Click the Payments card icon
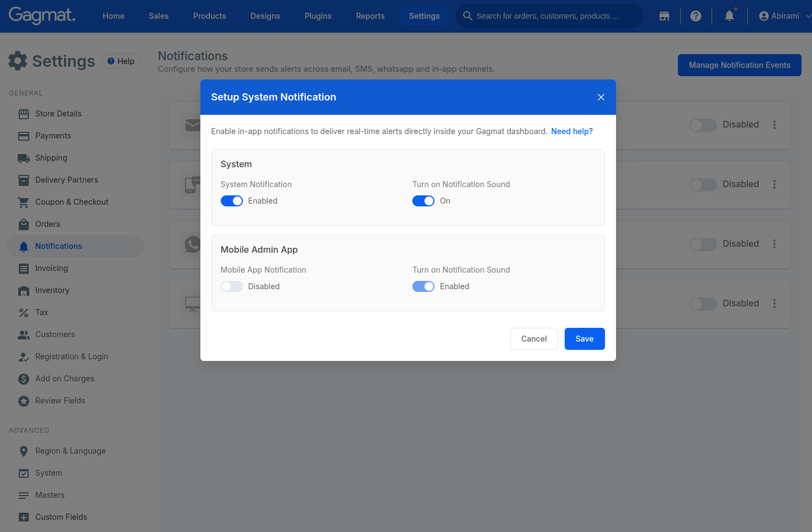Image resolution: width=812 pixels, height=532 pixels. click(x=24, y=136)
